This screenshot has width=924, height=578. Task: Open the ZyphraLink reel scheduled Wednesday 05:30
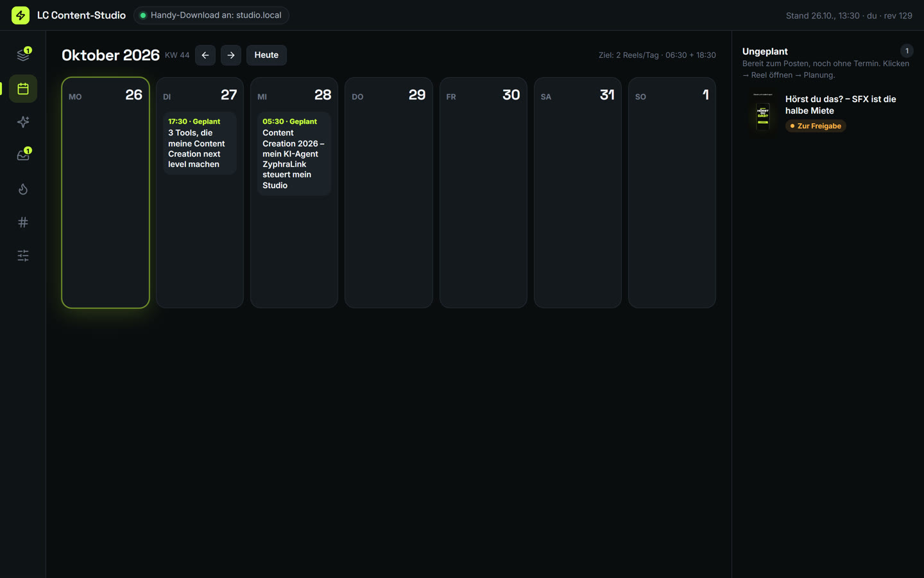point(294,153)
